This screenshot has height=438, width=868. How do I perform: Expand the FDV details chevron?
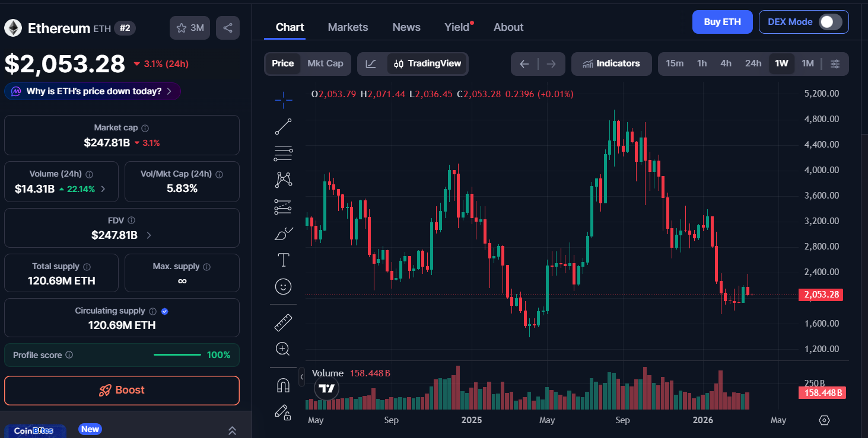tap(148, 235)
